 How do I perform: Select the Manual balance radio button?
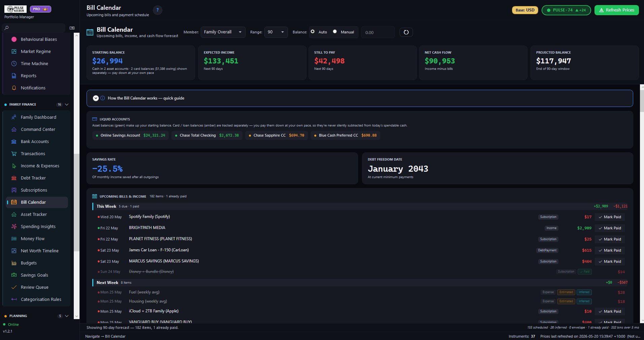tap(335, 31)
